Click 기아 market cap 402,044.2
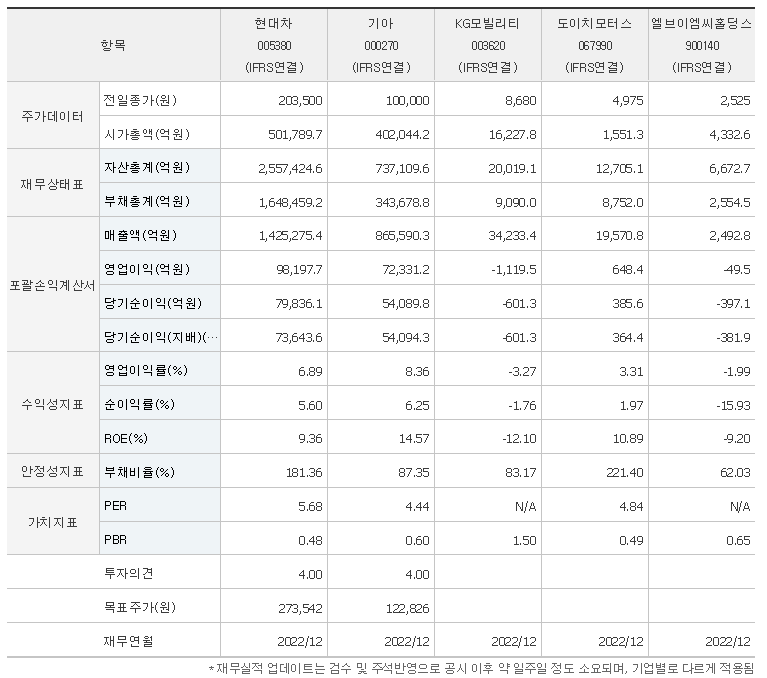Screen dimensions: 767x678 click(402, 135)
